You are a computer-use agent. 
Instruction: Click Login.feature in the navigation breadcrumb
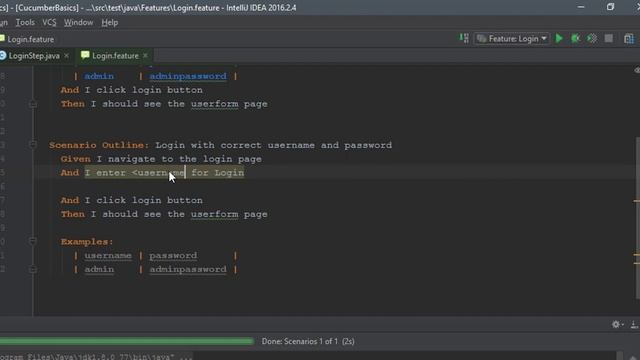click(31, 39)
